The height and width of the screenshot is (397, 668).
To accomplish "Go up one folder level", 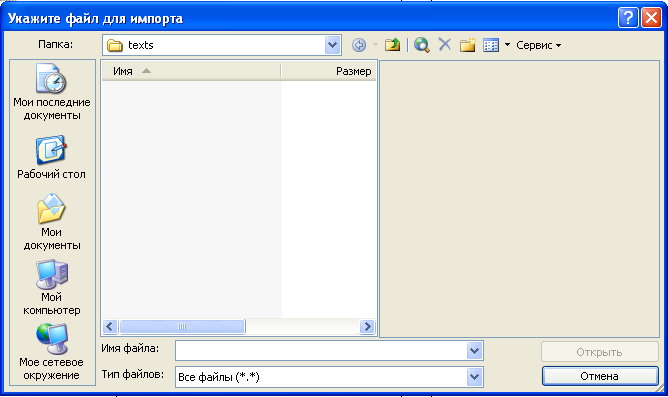I will pos(392,45).
